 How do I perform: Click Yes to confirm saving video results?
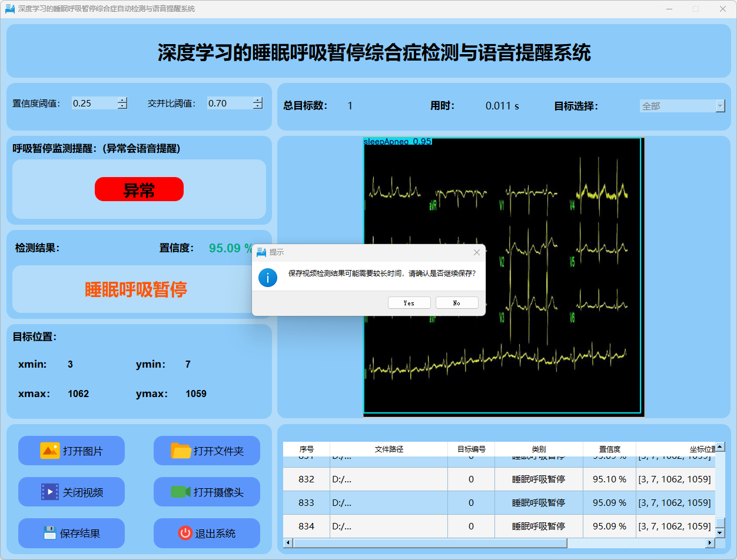(x=409, y=303)
